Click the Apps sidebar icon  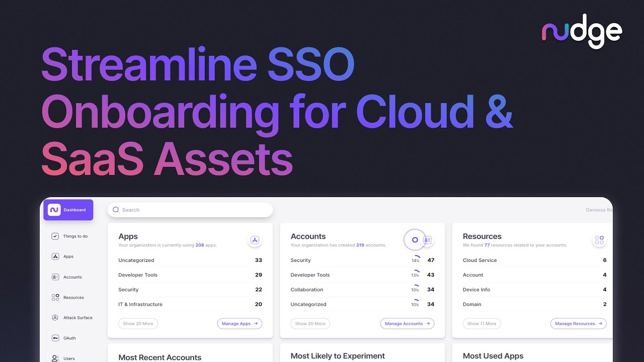[x=55, y=256]
